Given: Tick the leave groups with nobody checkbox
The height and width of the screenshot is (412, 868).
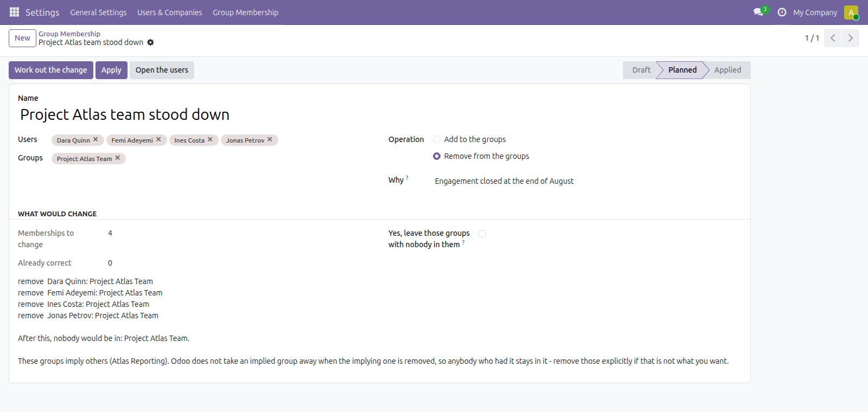Looking at the screenshot, I should pyautogui.click(x=482, y=234).
